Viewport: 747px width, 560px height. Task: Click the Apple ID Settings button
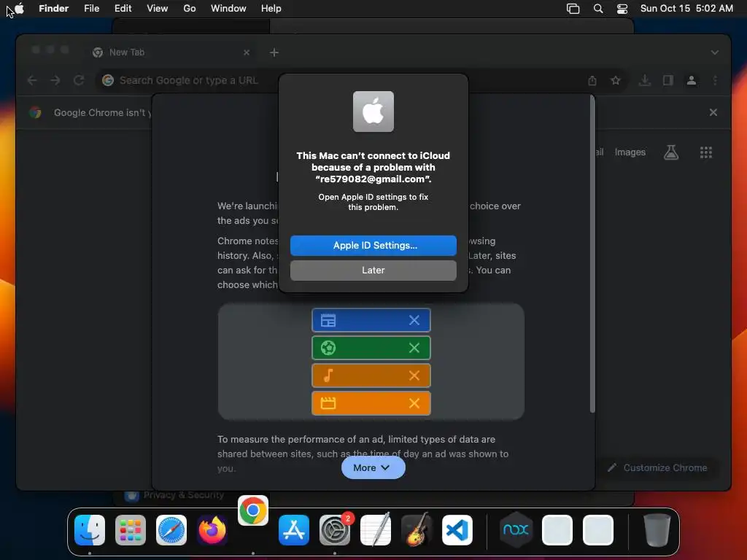pos(373,245)
